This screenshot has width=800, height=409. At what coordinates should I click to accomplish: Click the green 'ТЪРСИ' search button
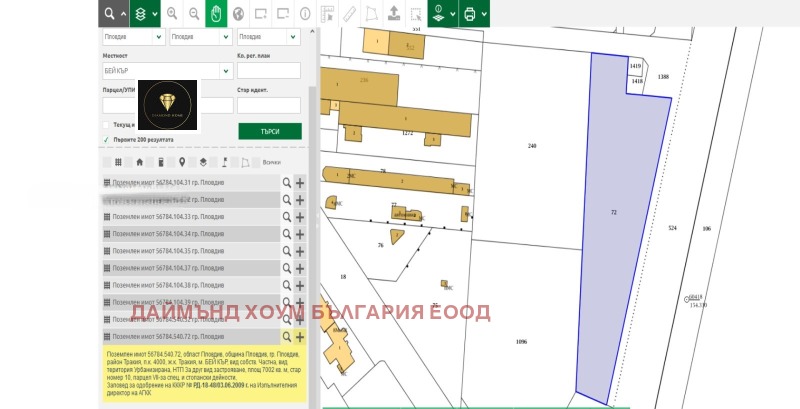pos(269,132)
